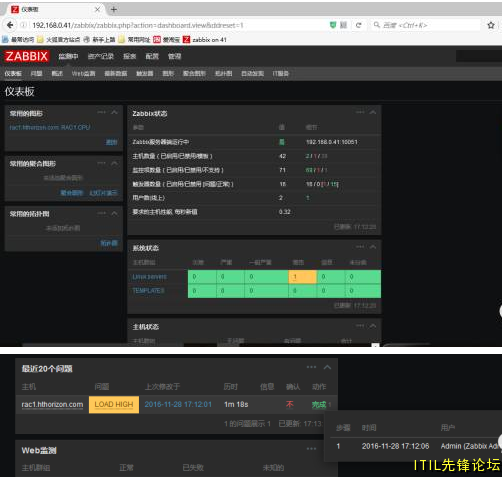Bookmark the page with the star icon
502x477 pixels.
(x=491, y=25)
